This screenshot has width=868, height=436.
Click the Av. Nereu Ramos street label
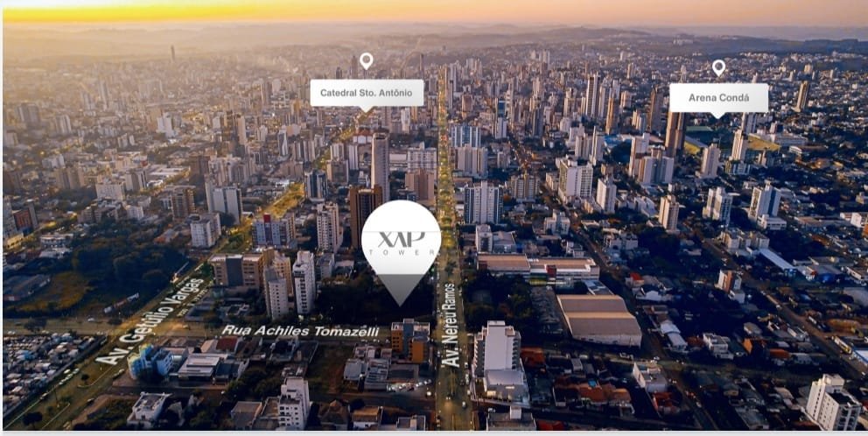pos(450,325)
